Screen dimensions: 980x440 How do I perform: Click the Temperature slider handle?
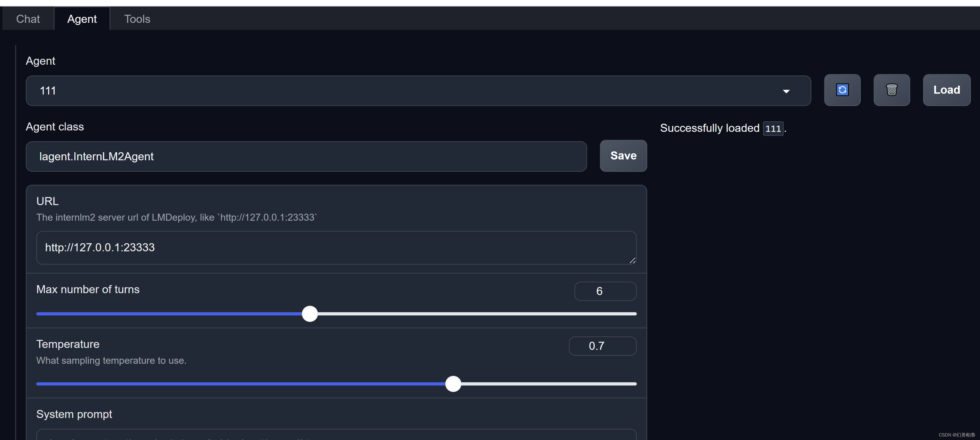[453, 384]
